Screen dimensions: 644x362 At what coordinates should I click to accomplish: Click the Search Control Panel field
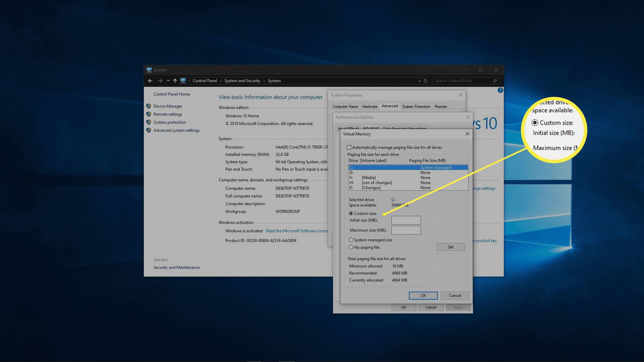(x=466, y=81)
